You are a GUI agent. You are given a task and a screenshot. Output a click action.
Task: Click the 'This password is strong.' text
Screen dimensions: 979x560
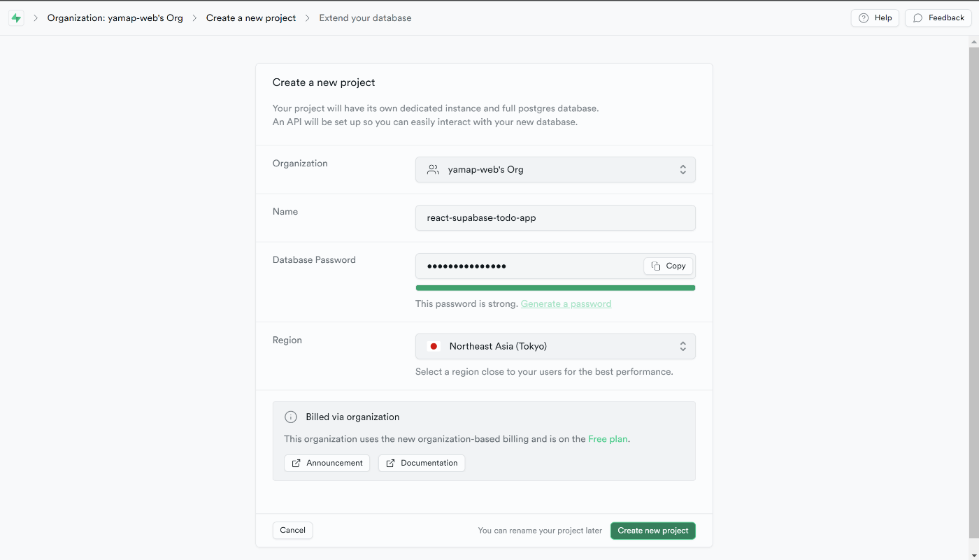click(x=466, y=303)
